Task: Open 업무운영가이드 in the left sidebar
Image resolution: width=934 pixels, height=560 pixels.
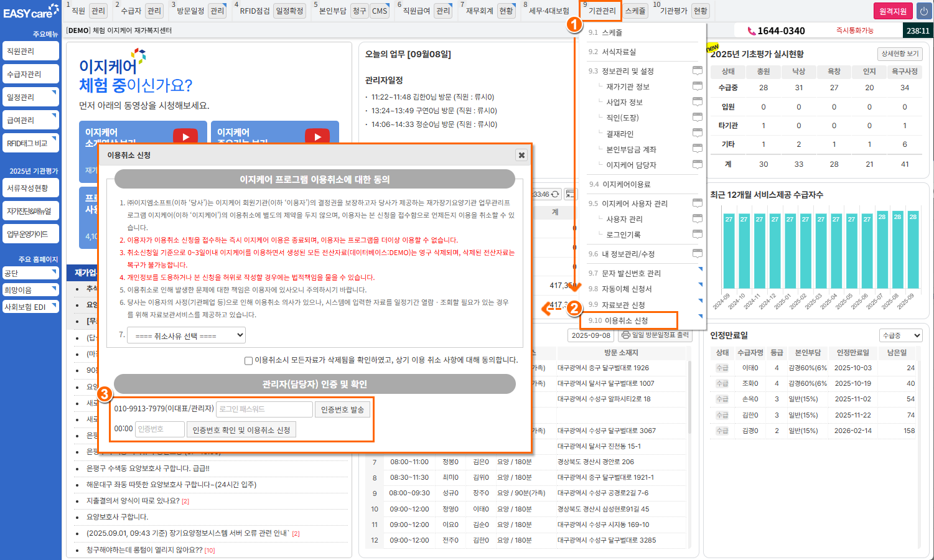Action: (31, 234)
